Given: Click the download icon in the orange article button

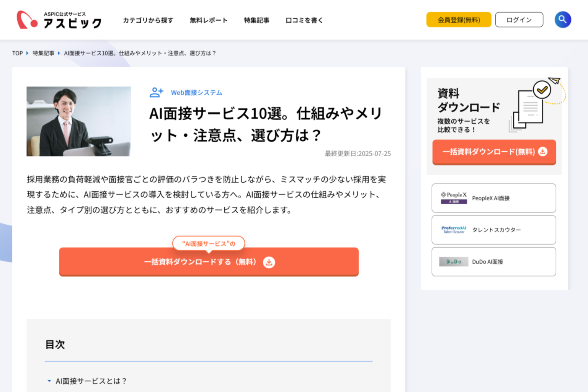Looking at the screenshot, I should 269,262.
